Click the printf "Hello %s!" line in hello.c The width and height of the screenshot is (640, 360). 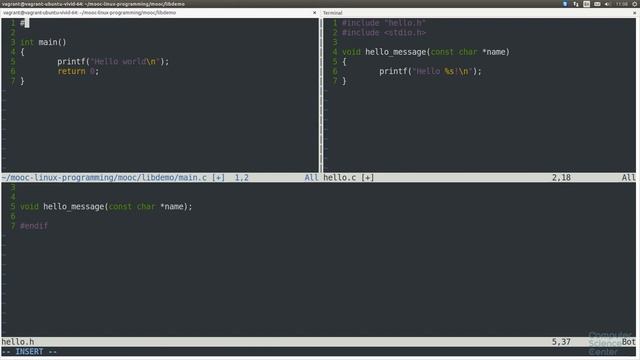coord(430,71)
